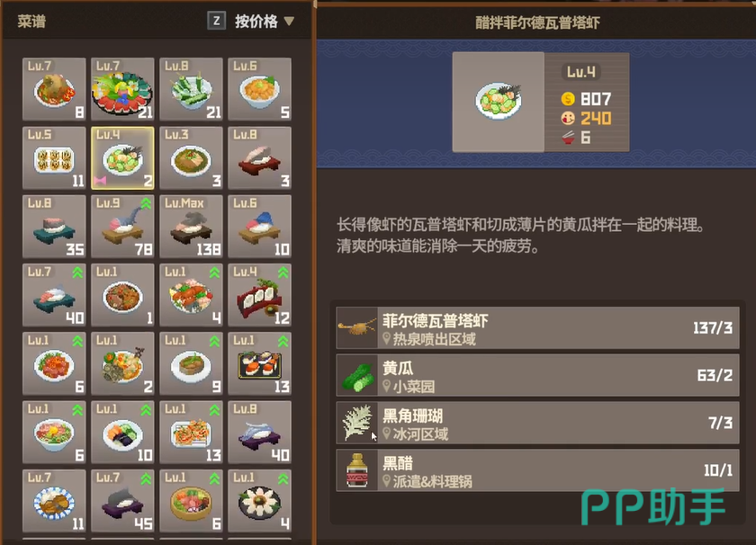
Task: Click the servings bowl icon
Action: pyautogui.click(x=568, y=138)
